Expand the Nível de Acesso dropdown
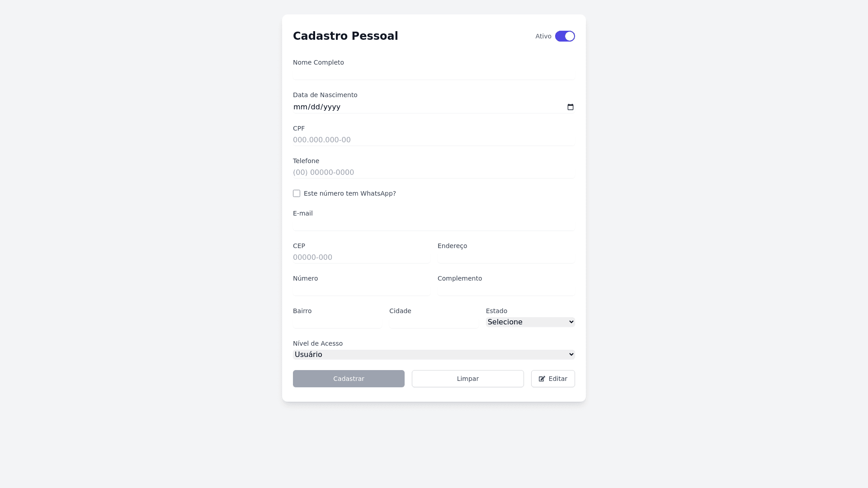Image resolution: width=868 pixels, height=488 pixels. (x=434, y=355)
